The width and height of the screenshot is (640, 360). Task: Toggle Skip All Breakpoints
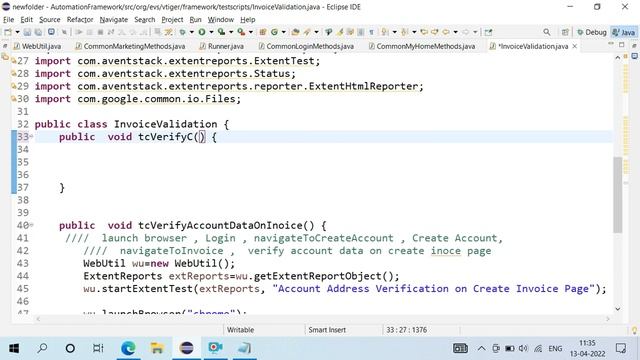[64, 32]
